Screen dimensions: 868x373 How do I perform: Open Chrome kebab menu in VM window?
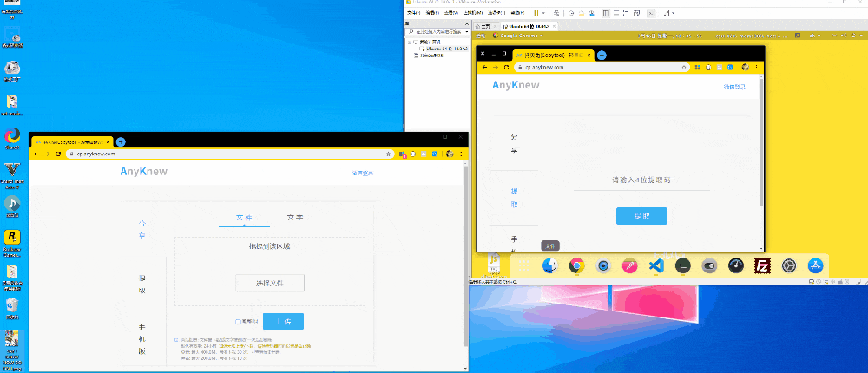[x=756, y=68]
